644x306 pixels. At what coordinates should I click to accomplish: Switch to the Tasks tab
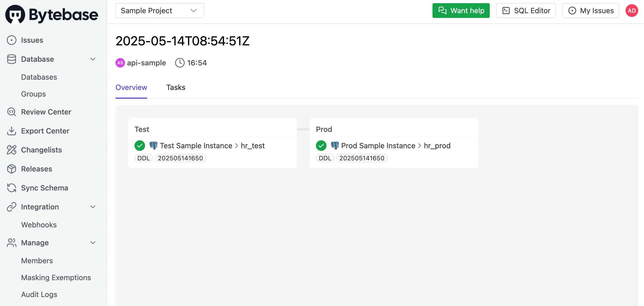(176, 88)
